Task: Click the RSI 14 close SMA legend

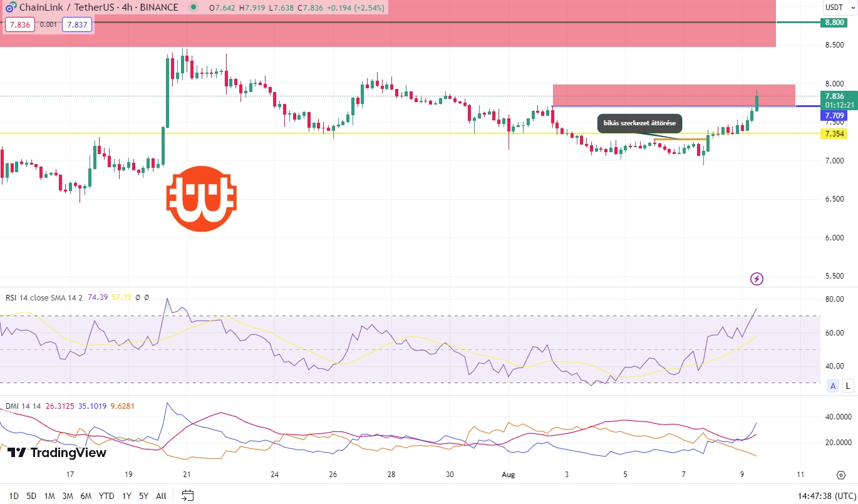Action: pyautogui.click(x=45, y=297)
